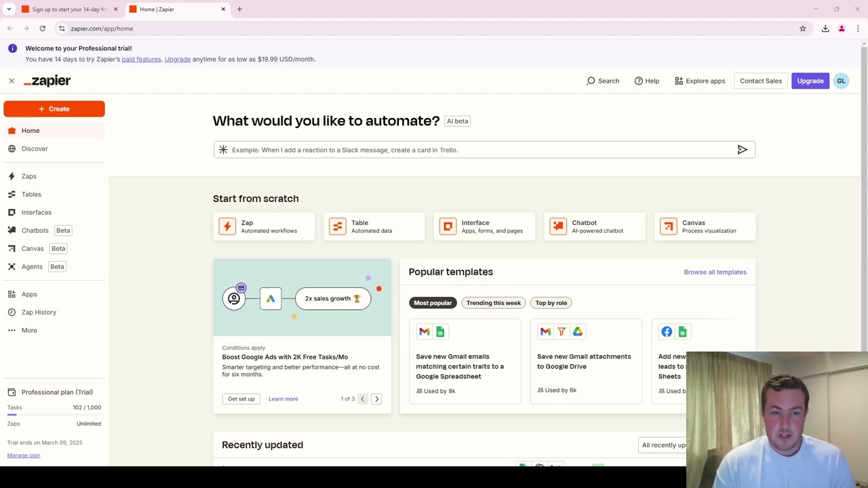Click the AI beta badge
Image resolution: width=868 pixels, height=488 pixels.
[457, 121]
